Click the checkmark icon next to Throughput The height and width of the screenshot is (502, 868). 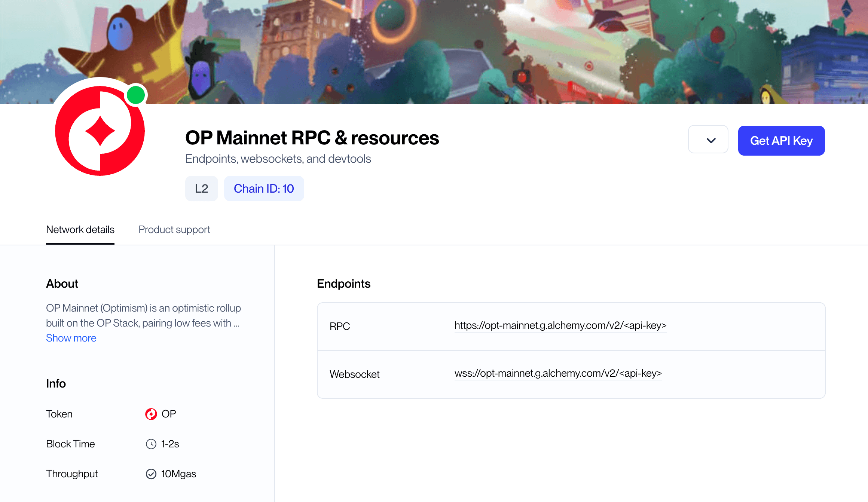pyautogui.click(x=151, y=474)
